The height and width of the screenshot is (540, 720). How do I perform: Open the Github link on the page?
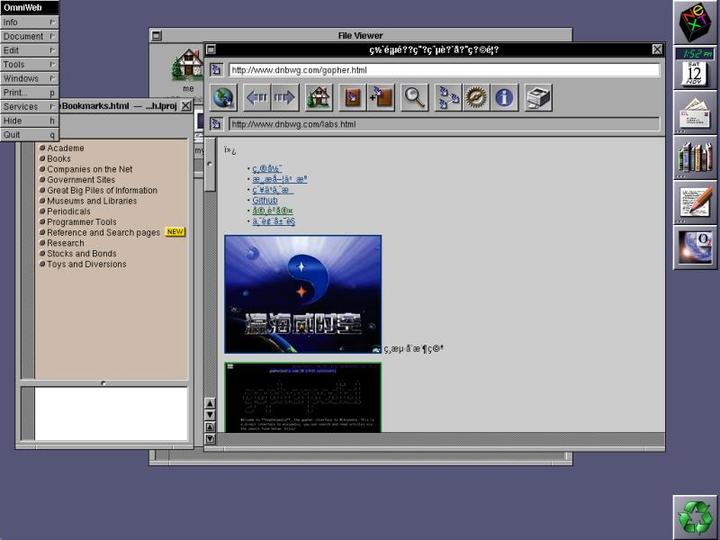pos(265,200)
